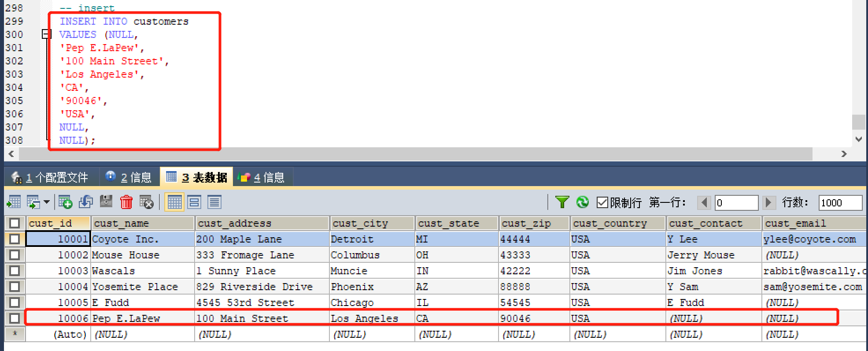Select the cell containing 10001
Screen dimensions: 868x351
[x=58, y=239]
